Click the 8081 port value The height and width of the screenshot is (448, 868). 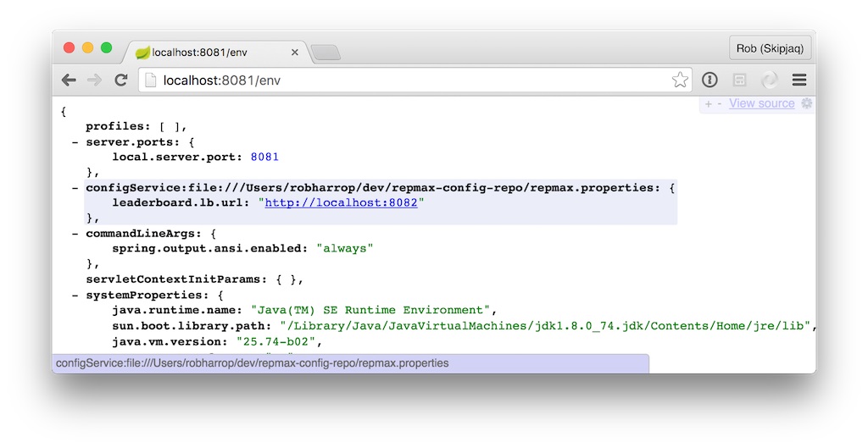264,157
